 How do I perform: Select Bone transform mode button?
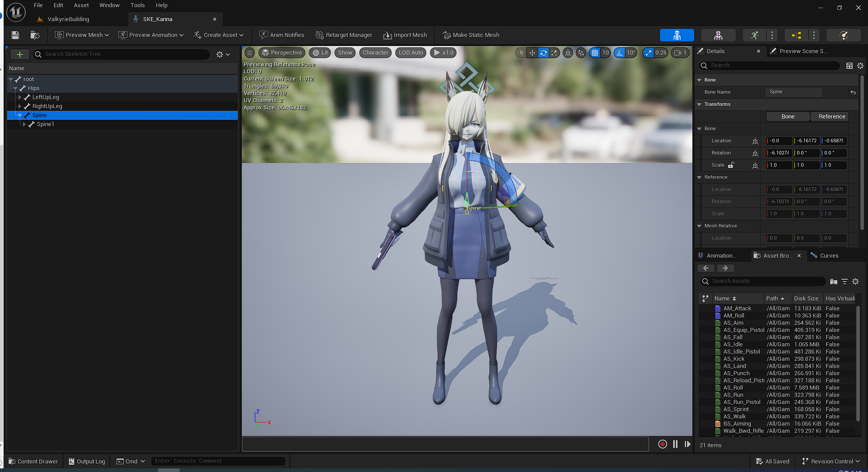pos(788,117)
